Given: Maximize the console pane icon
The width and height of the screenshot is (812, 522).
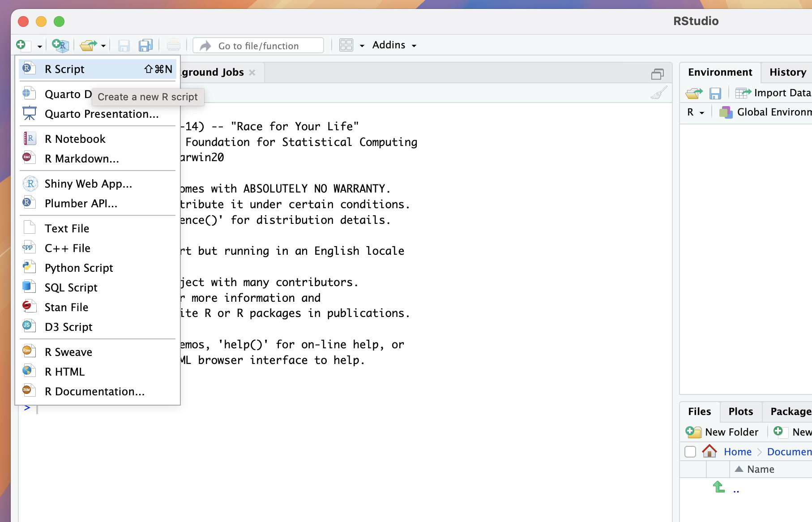Looking at the screenshot, I should 657,73.
